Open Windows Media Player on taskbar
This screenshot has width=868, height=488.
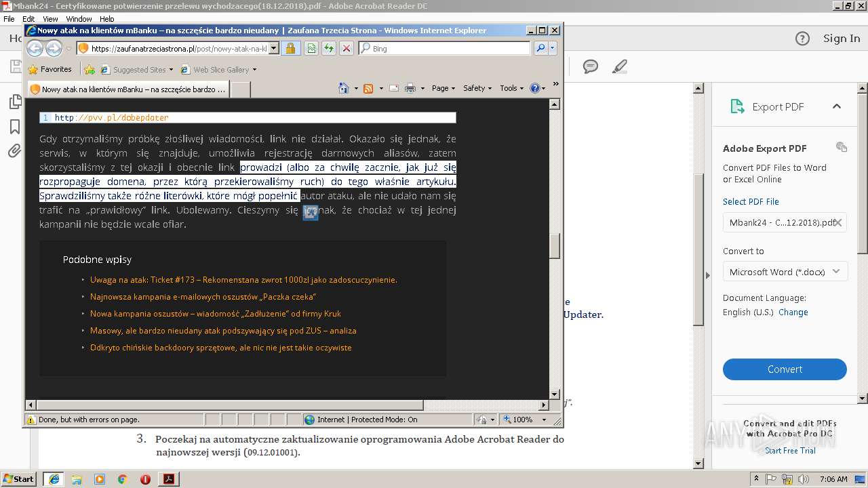(x=100, y=479)
